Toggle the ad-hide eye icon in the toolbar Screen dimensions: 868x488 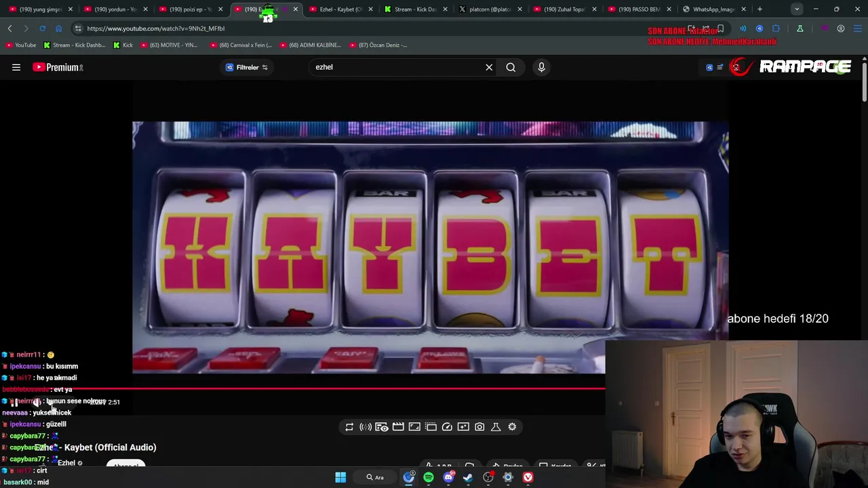[382, 427]
